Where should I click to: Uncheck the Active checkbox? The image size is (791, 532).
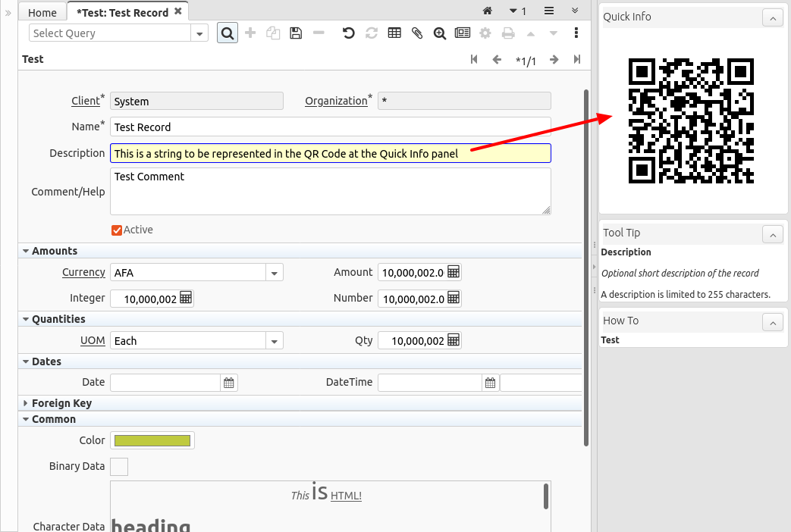click(x=117, y=230)
